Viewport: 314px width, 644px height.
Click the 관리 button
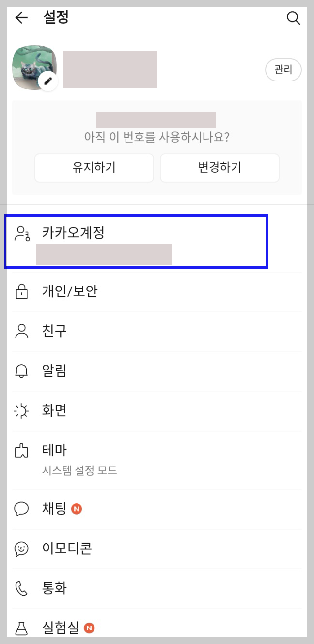click(283, 70)
